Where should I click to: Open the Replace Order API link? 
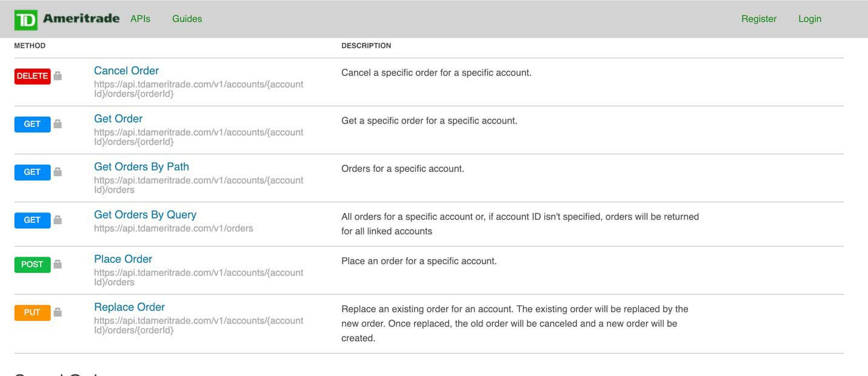pos(129,307)
